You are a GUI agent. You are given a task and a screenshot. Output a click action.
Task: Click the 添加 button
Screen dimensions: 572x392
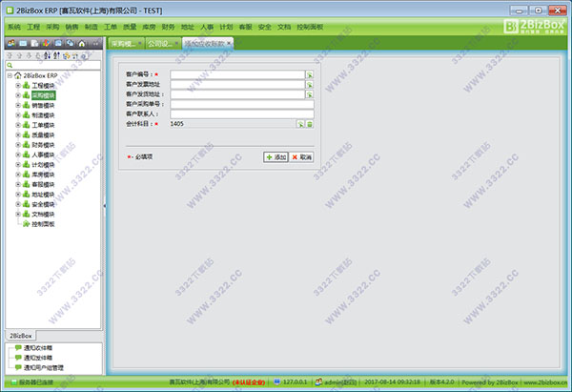[276, 157]
